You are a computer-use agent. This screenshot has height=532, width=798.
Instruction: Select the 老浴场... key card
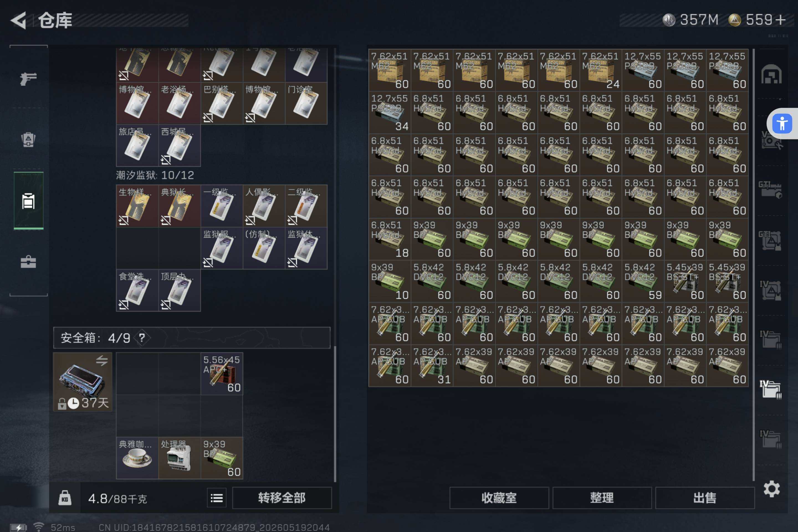(x=180, y=103)
